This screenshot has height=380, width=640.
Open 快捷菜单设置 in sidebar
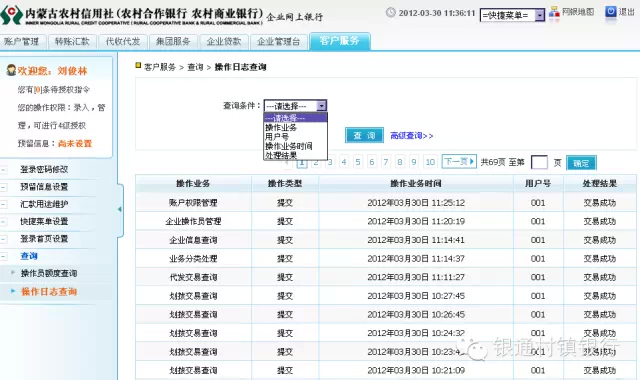[x=44, y=222]
